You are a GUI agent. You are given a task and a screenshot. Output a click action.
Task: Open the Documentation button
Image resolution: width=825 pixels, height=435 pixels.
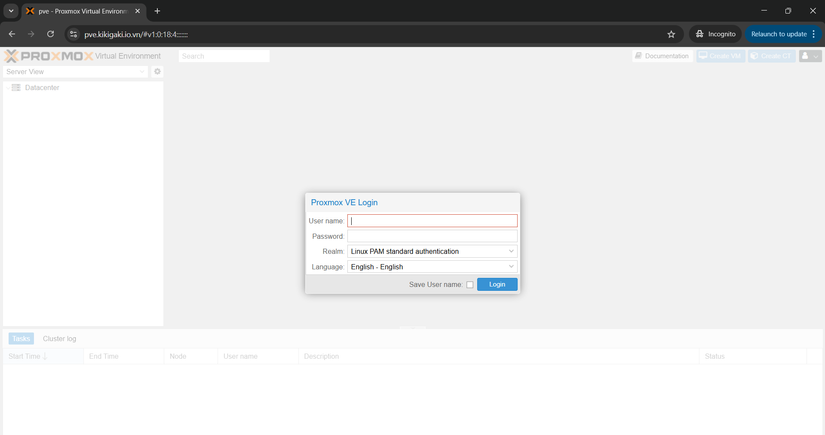tap(662, 56)
